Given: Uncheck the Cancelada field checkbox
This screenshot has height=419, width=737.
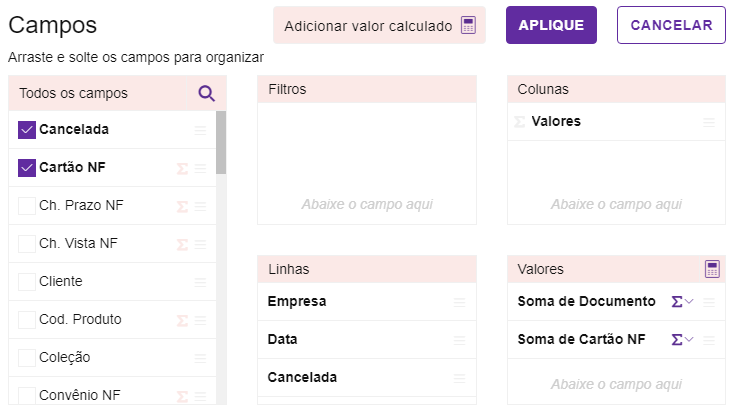Looking at the screenshot, I should click(27, 130).
